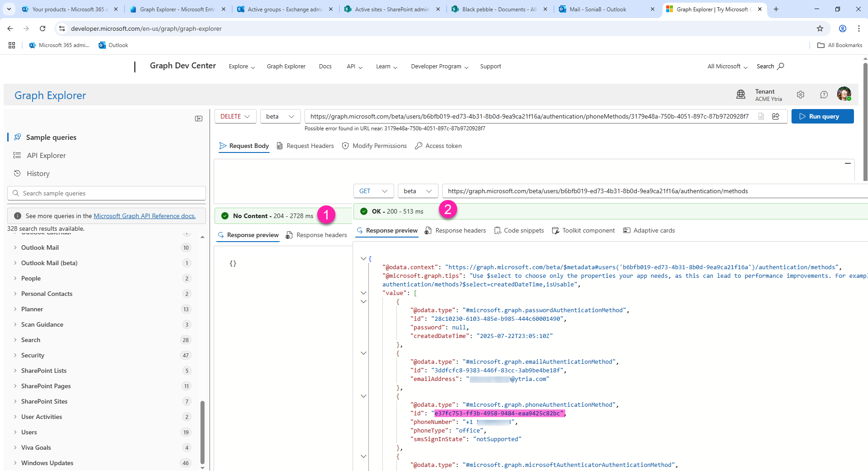This screenshot has height=471, width=868.
Task: Select the Request Body tab
Action: tap(244, 146)
